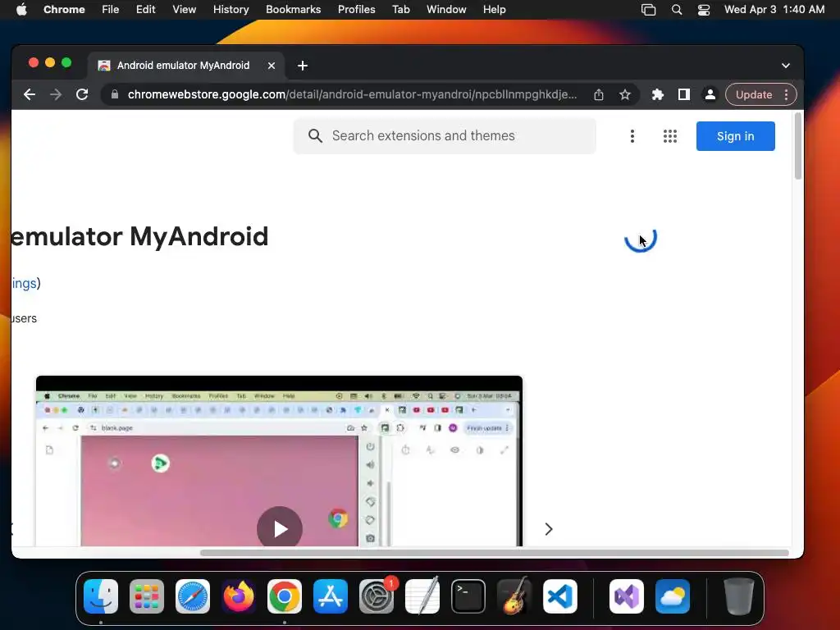Screen dimensions: 840x630
Task: Open web store more options menu
Action: point(632,136)
